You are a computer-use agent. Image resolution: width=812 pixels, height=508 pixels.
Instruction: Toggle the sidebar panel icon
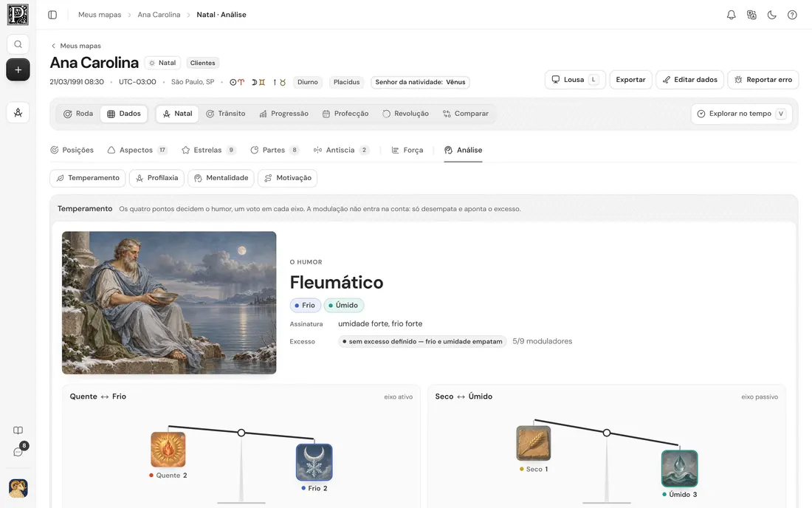coord(52,15)
